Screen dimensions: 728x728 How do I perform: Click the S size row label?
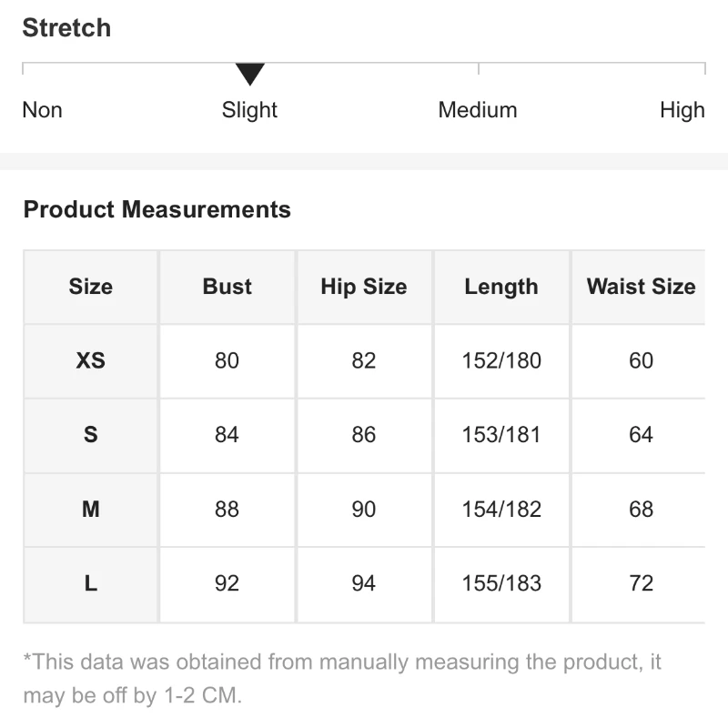pyautogui.click(x=91, y=435)
